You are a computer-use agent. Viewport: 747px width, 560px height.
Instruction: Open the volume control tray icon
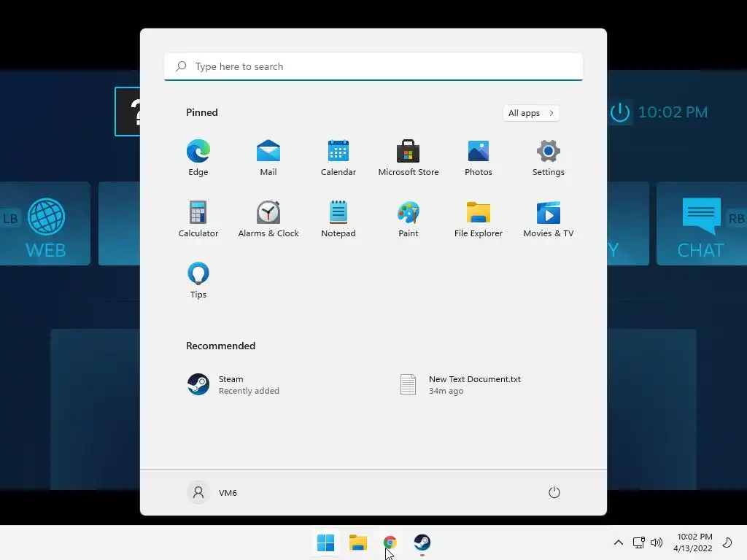click(x=657, y=542)
